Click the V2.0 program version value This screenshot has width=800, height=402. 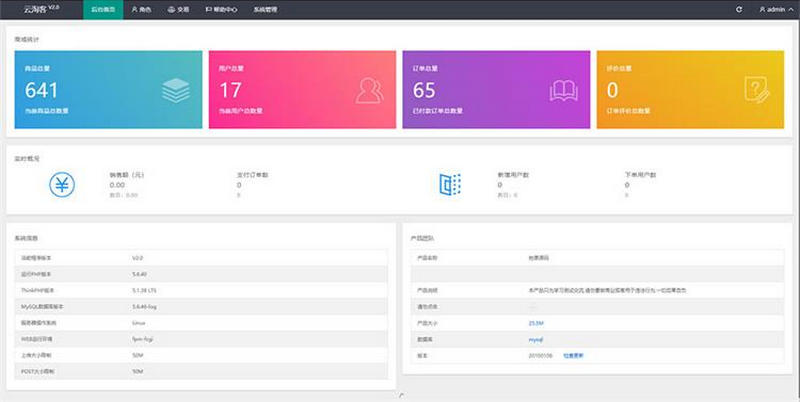coord(137,258)
